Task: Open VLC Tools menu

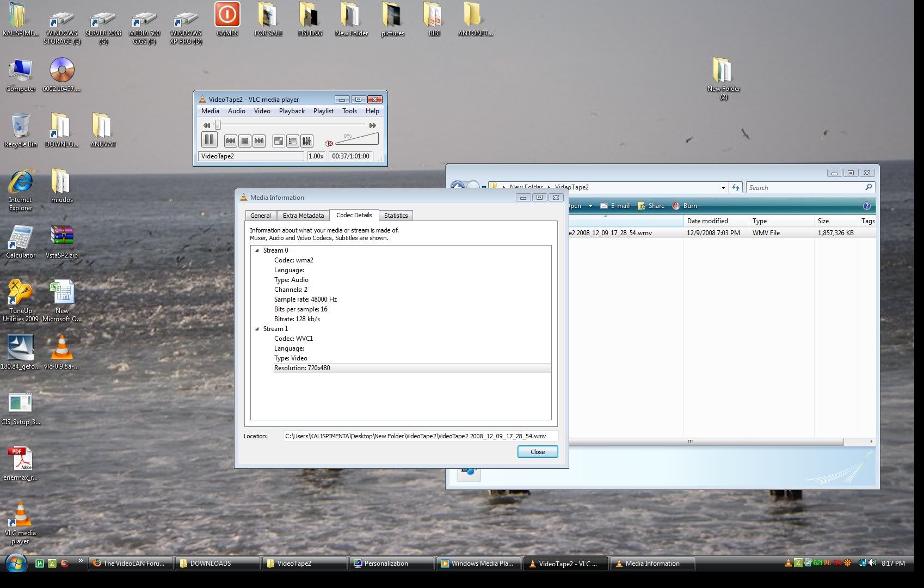Action: (349, 111)
